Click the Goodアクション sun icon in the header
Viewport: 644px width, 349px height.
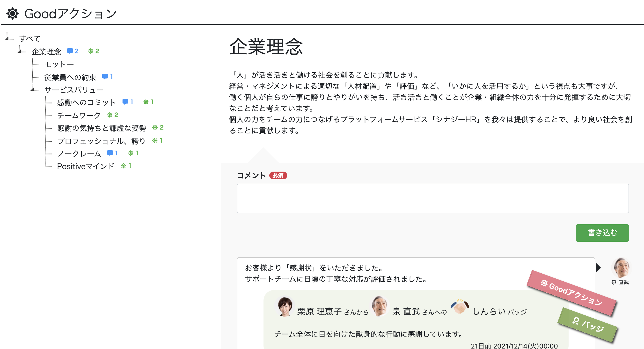coord(13,14)
